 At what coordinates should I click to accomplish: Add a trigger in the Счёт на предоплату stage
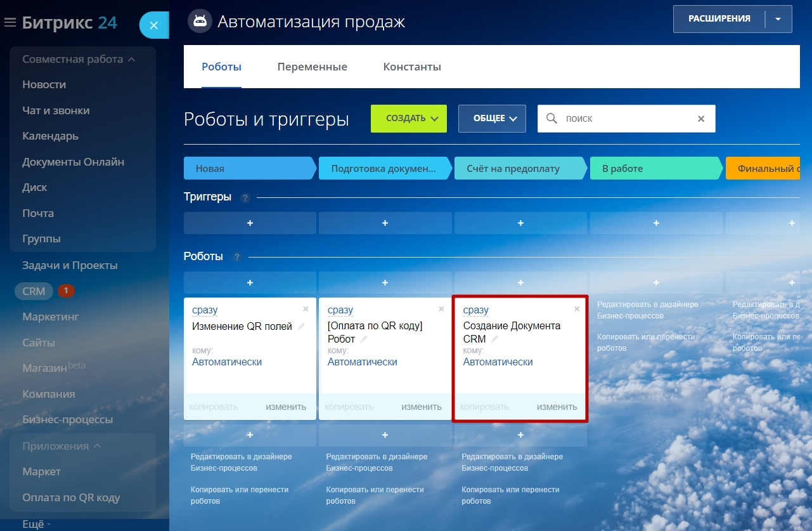pyautogui.click(x=520, y=223)
